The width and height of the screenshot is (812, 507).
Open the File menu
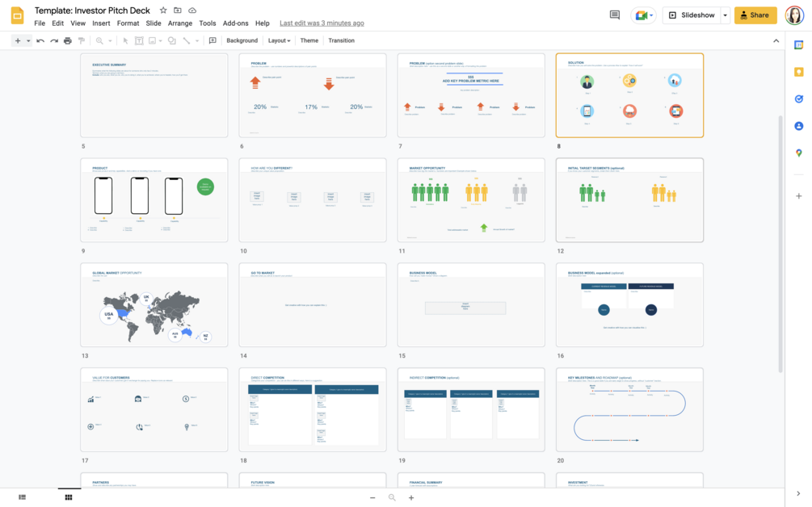pos(40,23)
